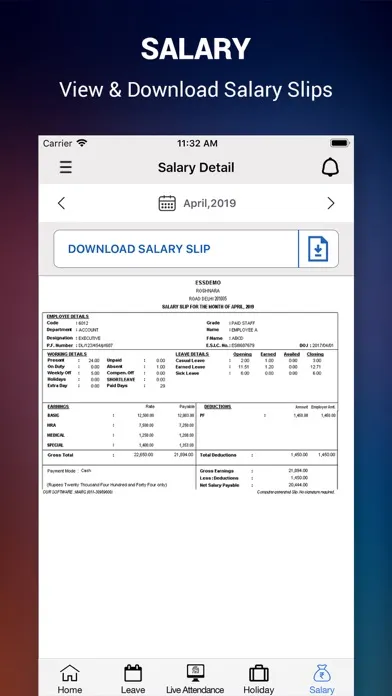Tap DEDUCTIONS heading in slip

click(x=218, y=407)
